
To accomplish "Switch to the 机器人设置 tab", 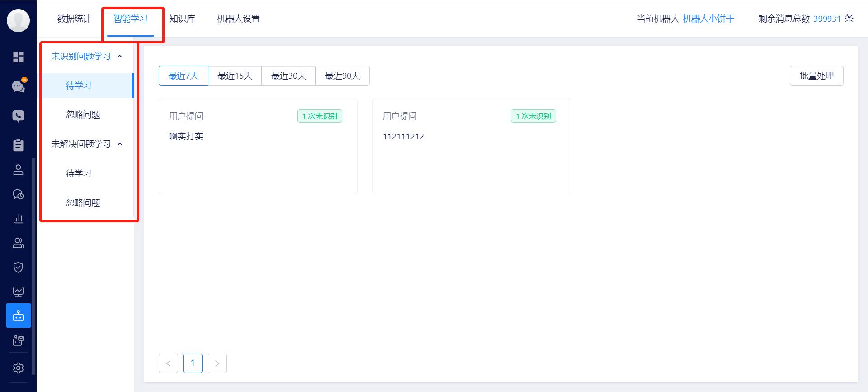I will [x=238, y=19].
